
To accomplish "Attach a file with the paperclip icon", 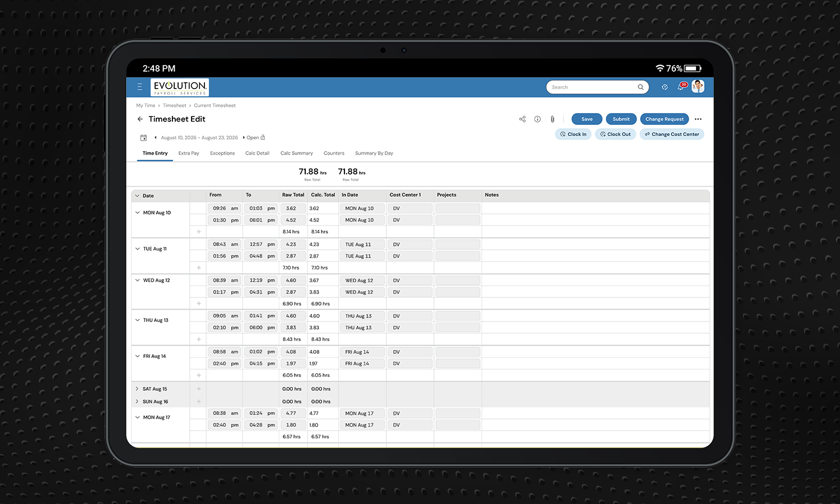I will coord(552,119).
